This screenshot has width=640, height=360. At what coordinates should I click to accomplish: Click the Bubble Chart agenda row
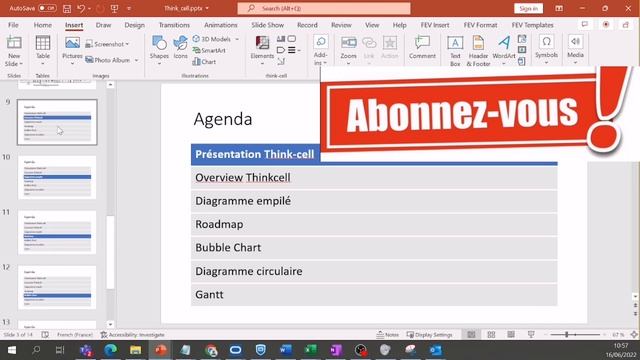point(374,247)
